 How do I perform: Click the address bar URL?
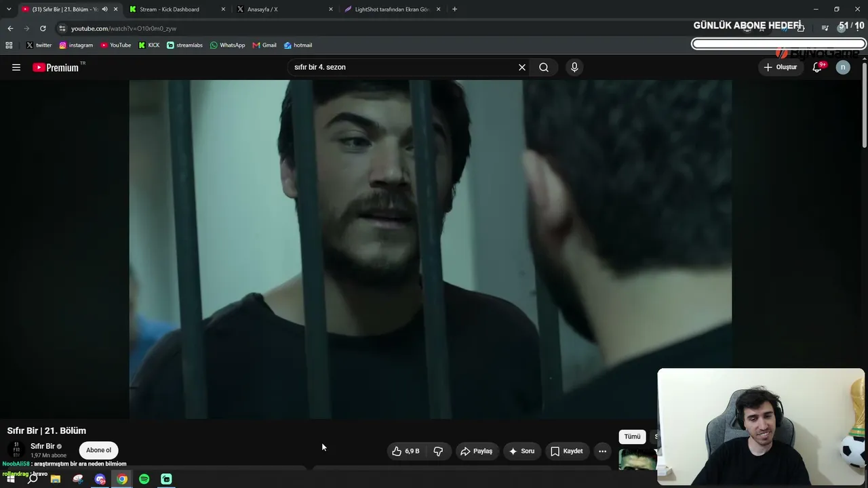coord(123,28)
